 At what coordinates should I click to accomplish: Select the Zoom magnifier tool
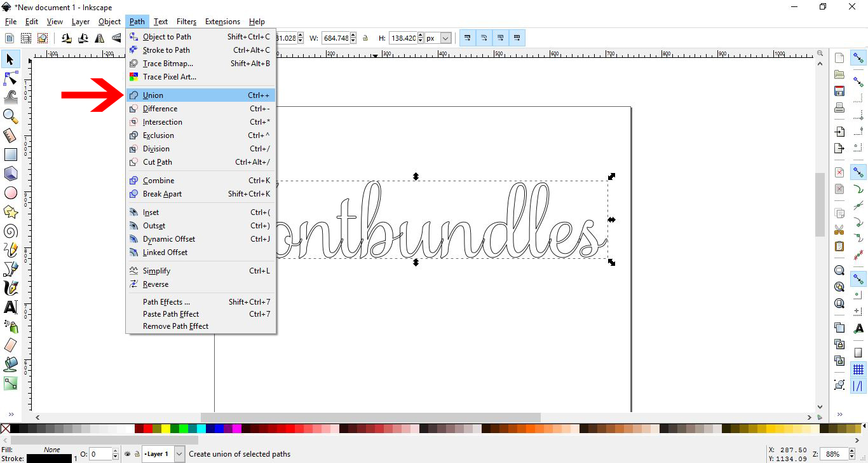coord(11,116)
